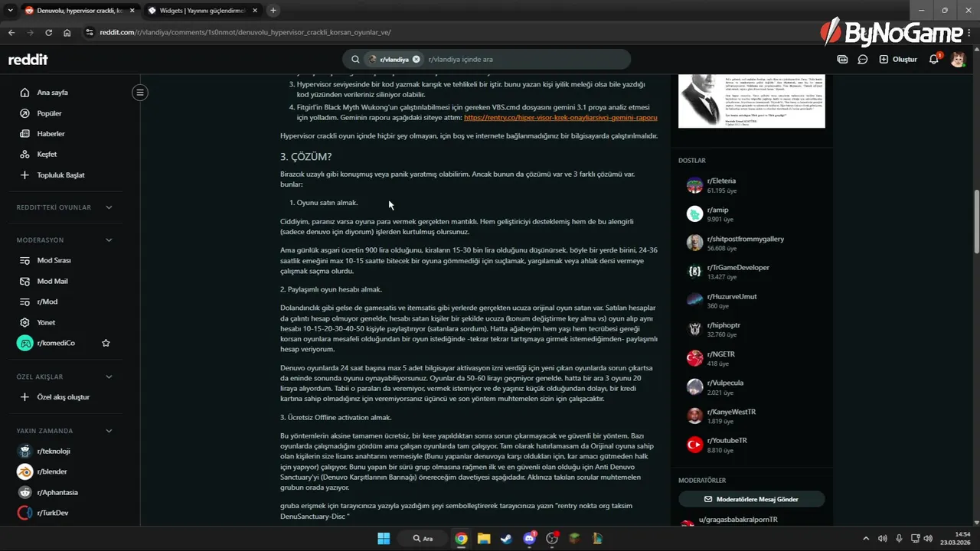Click the page vertical scrollbar
This screenshot has width=980, height=551.
coord(976,222)
